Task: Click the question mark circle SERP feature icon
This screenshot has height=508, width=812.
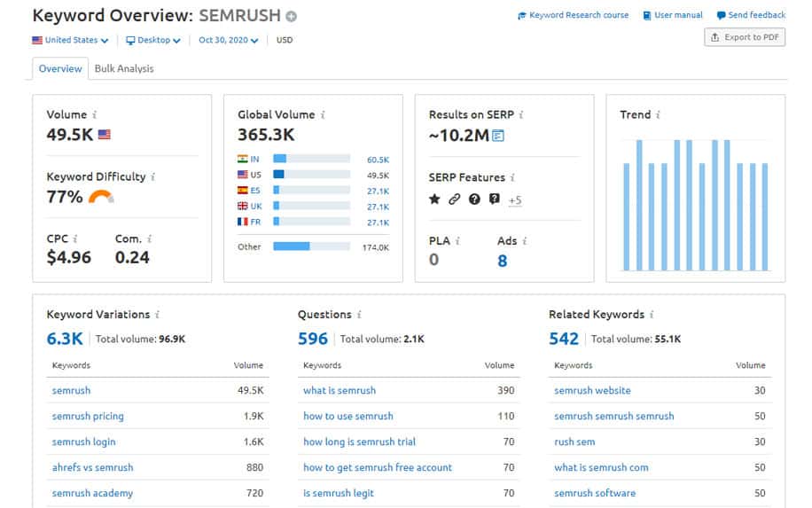Action: [x=474, y=199]
